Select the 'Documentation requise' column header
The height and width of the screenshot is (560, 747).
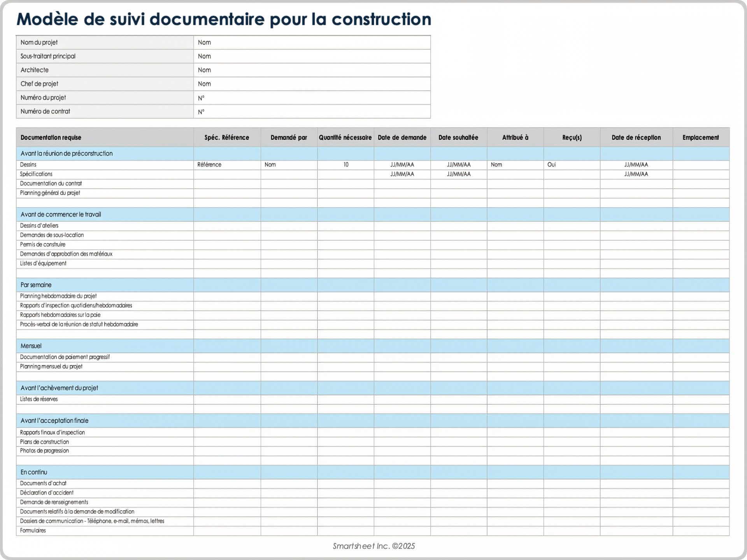tap(105, 137)
